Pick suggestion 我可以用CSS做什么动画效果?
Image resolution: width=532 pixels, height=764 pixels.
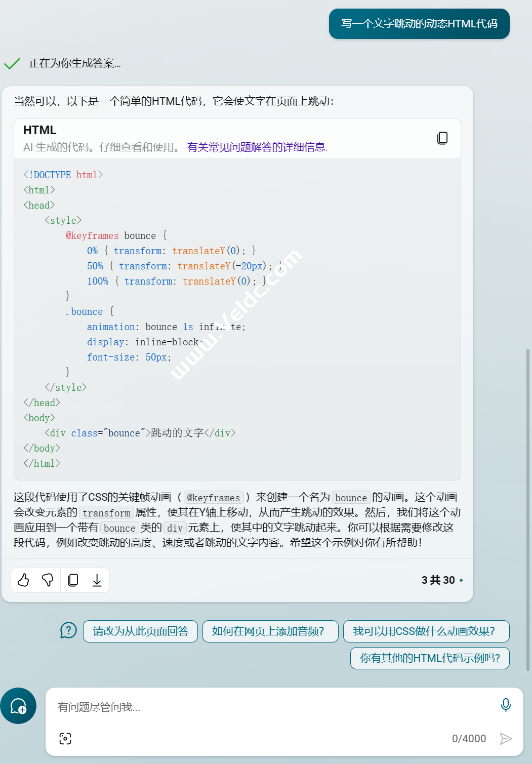click(x=426, y=631)
